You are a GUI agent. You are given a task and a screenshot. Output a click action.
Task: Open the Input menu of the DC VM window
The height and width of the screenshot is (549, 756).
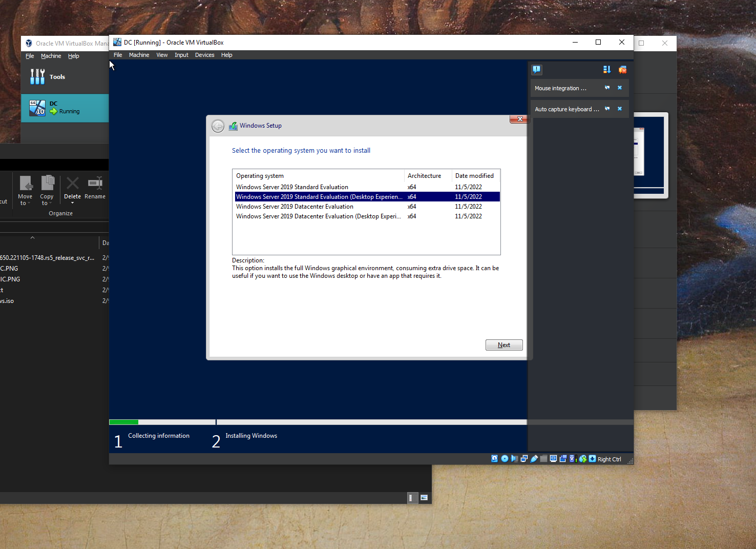[x=181, y=55]
